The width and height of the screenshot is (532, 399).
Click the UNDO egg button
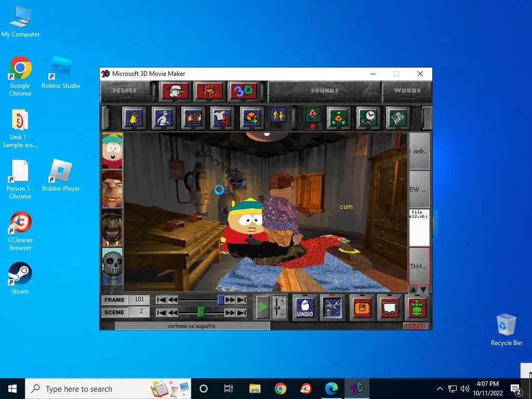tap(304, 308)
